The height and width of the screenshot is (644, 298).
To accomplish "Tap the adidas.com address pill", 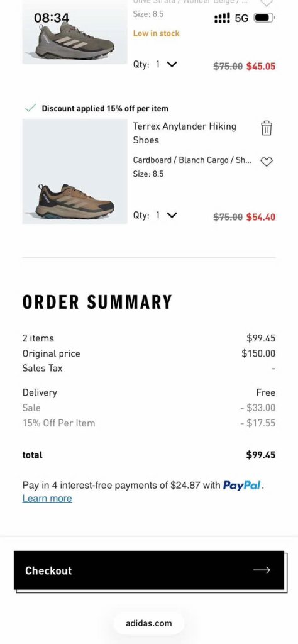I will point(148,623).
